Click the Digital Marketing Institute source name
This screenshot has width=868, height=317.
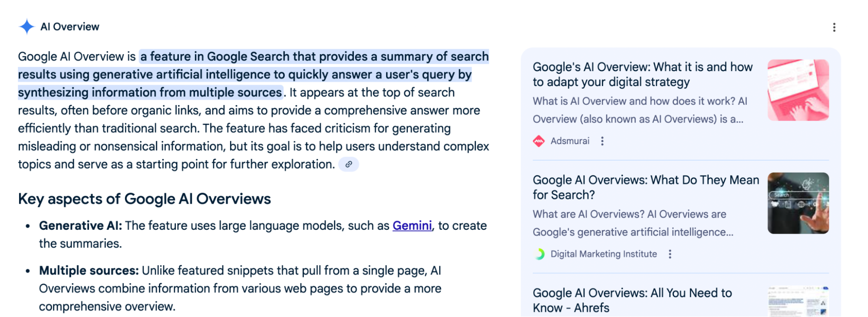604,254
